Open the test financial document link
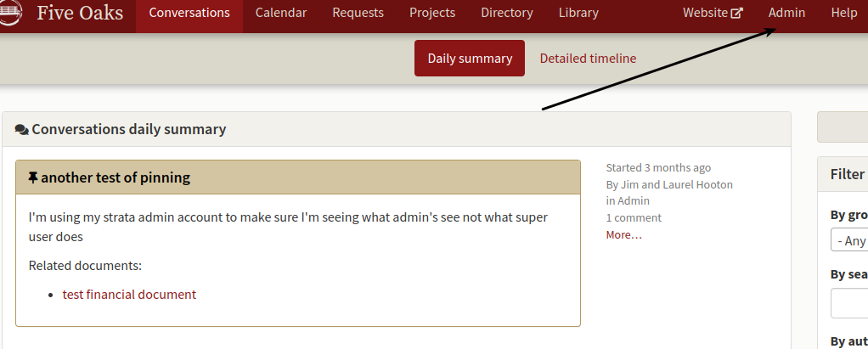Viewport: 868px width, 349px height. [130, 295]
